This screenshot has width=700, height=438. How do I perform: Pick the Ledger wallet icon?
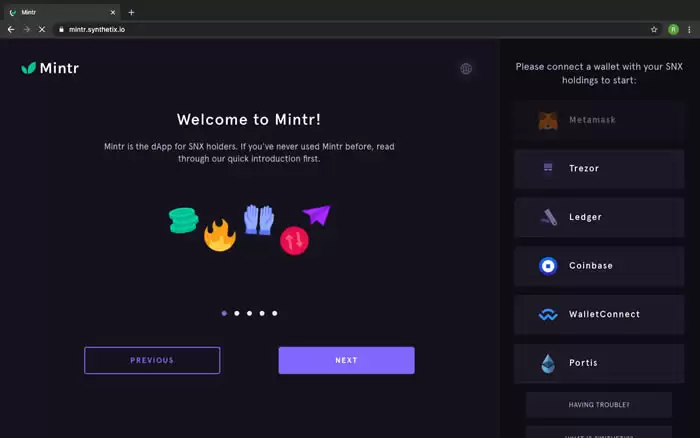[548, 217]
